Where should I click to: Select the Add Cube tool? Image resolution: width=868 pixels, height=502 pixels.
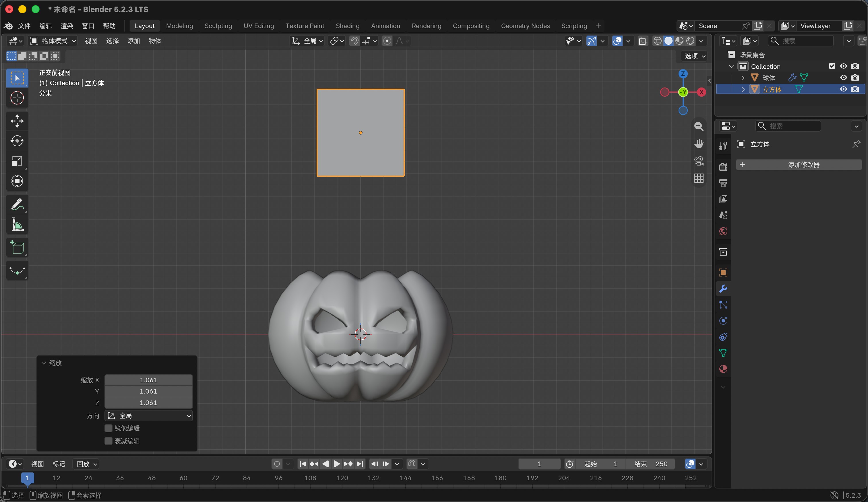17,248
